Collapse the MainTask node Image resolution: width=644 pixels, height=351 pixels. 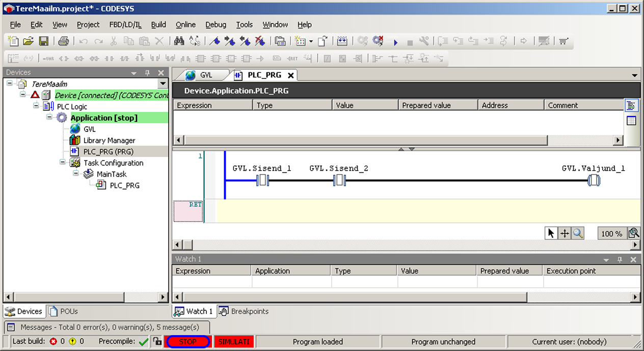(x=76, y=174)
